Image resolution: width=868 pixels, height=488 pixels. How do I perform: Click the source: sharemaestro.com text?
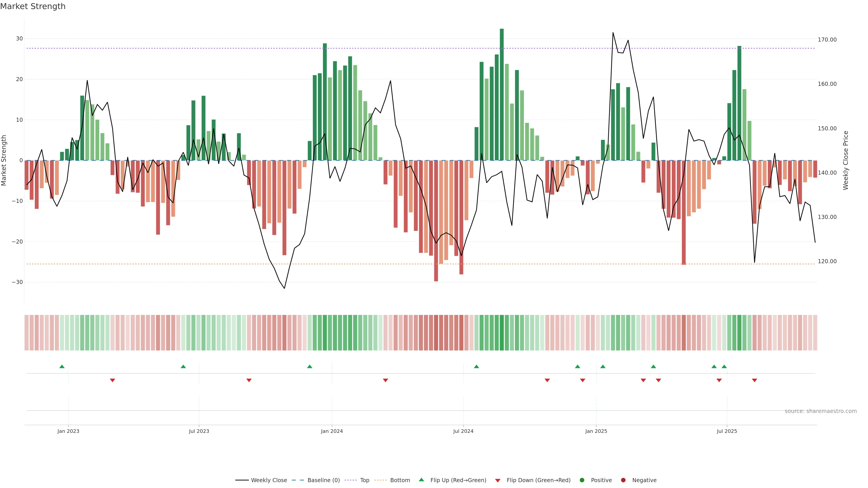821,411
